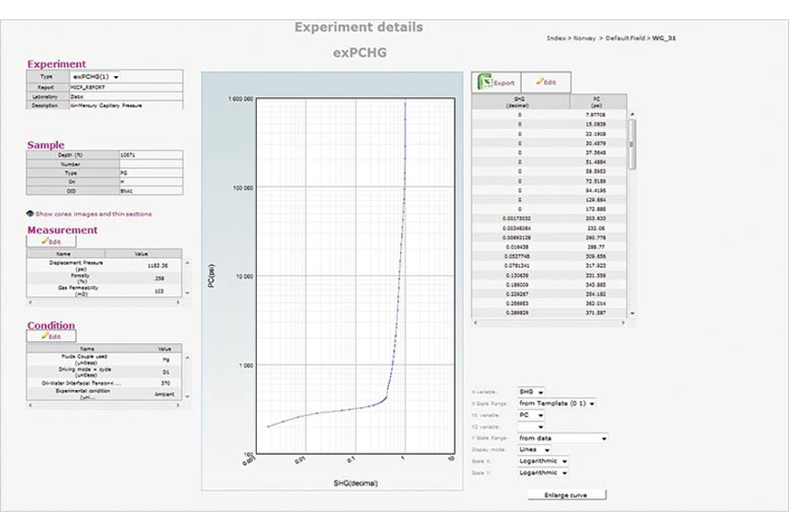The width and height of the screenshot is (789, 532).
Task: Go to Norway in the breadcrumb
Action: click(584, 39)
